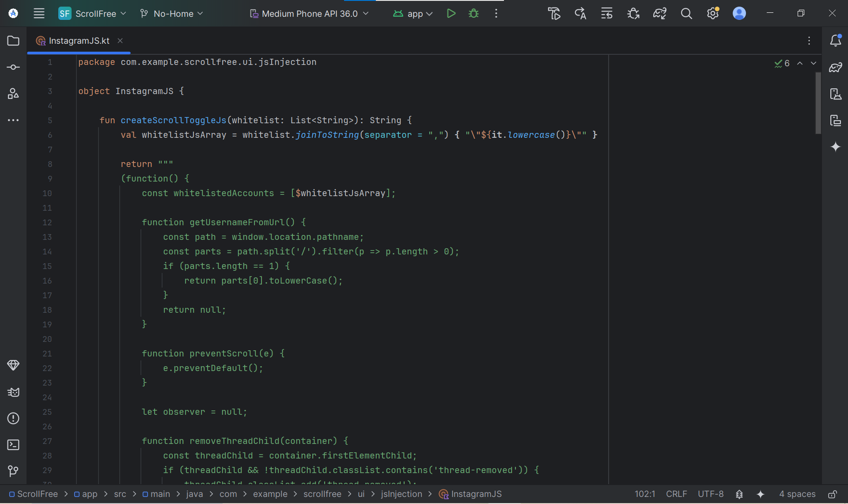
Task: Go to next highlighted problem arrow
Action: pyautogui.click(x=814, y=63)
